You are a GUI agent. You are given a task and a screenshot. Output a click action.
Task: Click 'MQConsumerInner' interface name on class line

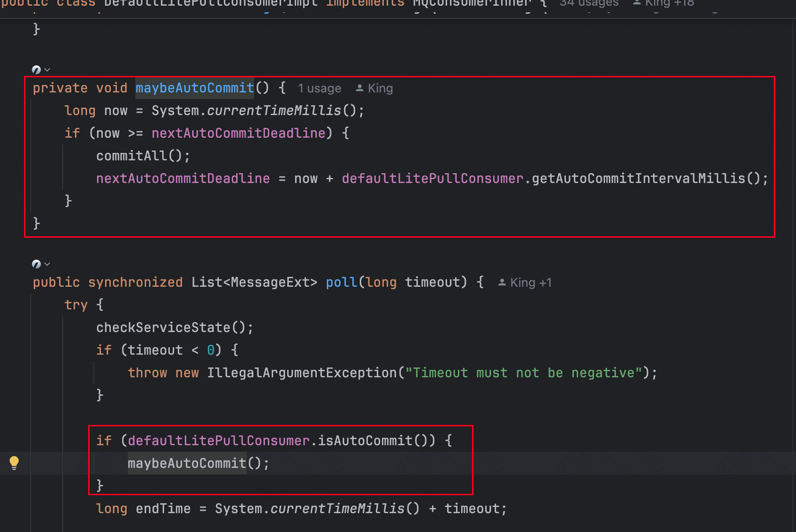point(472,3)
